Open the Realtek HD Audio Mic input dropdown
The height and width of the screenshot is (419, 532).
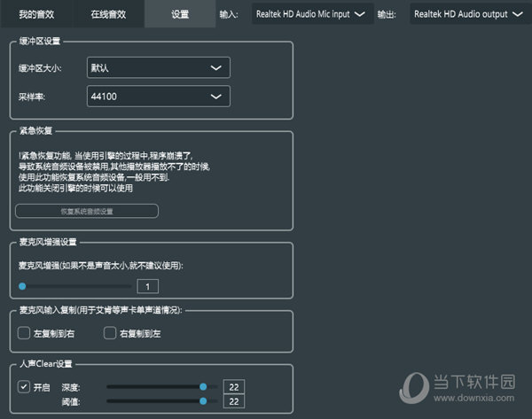[x=312, y=14]
